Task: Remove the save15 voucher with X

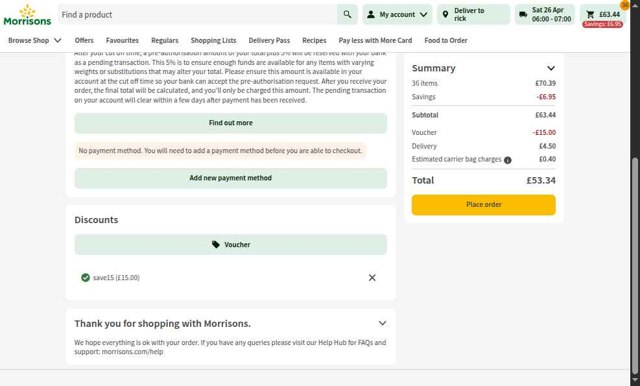Action: coord(372,277)
